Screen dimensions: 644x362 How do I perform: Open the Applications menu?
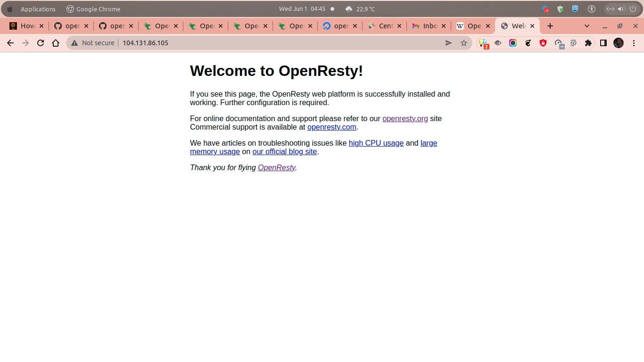(x=38, y=9)
